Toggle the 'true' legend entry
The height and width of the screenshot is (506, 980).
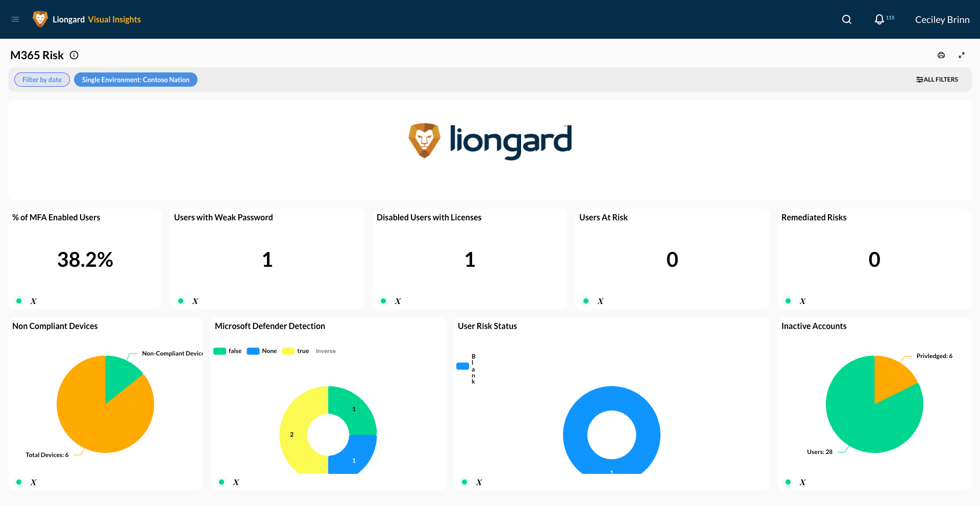(x=296, y=351)
